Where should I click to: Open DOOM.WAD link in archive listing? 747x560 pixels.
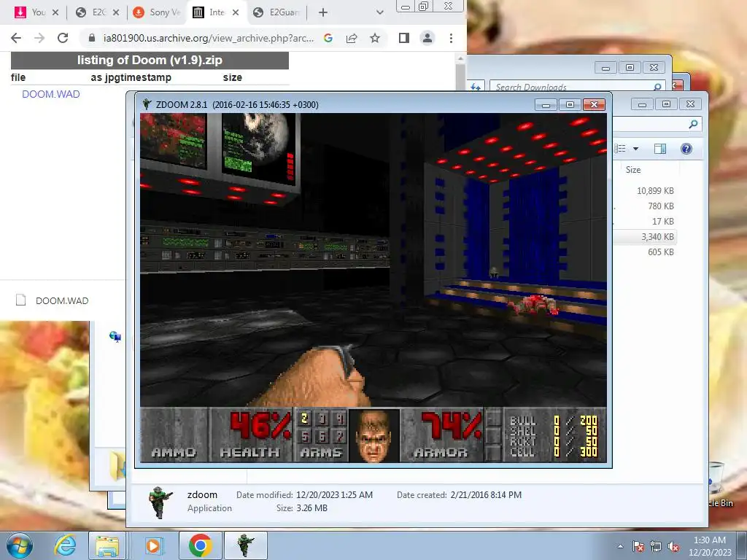click(51, 94)
